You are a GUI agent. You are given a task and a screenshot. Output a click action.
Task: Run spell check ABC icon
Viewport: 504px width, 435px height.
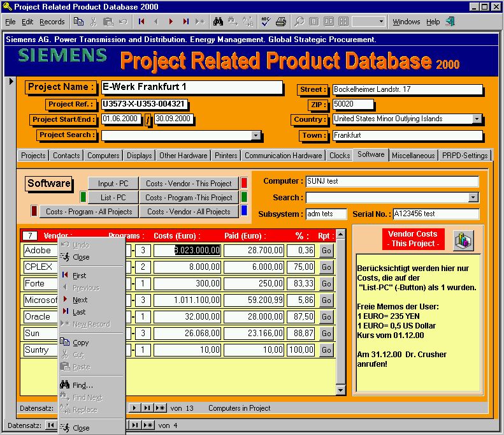point(266,22)
